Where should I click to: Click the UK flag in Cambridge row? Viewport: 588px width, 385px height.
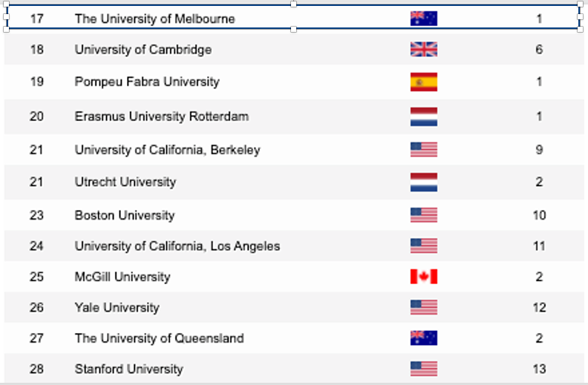[x=424, y=49]
